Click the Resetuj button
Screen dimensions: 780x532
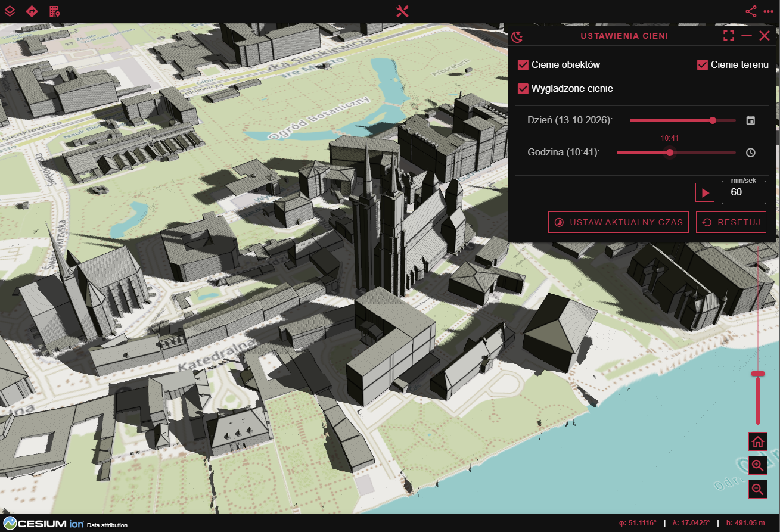point(731,222)
